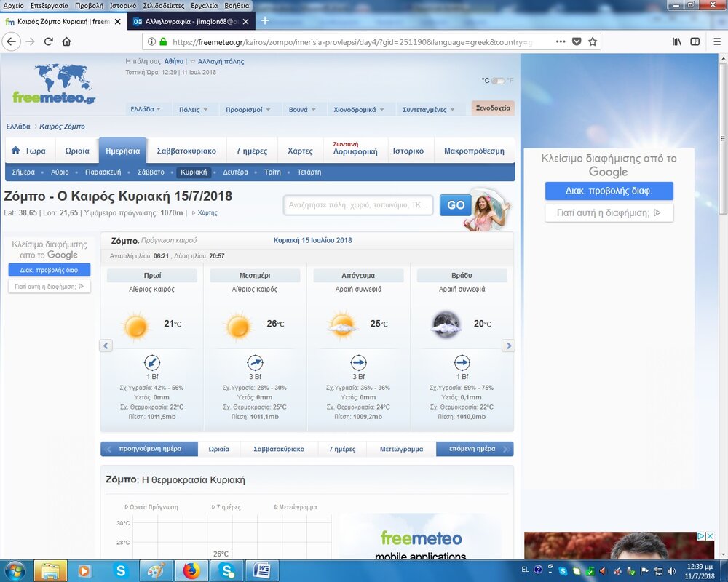
Task: Expand the Χιονοδρομικά dropdown
Action: [x=359, y=109]
